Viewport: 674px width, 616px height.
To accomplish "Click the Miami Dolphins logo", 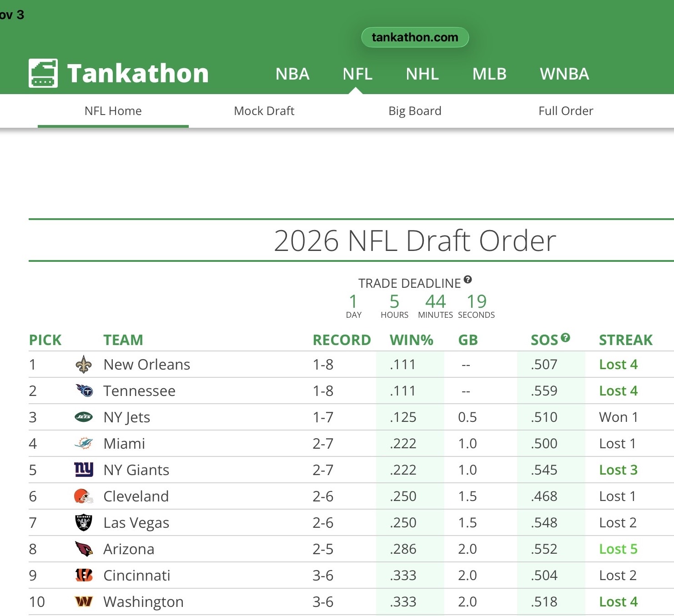I will click(x=84, y=443).
